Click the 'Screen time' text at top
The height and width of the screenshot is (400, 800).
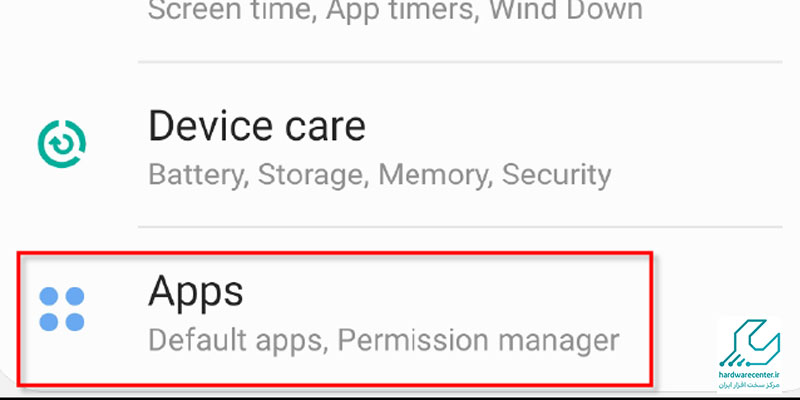tap(232, 10)
